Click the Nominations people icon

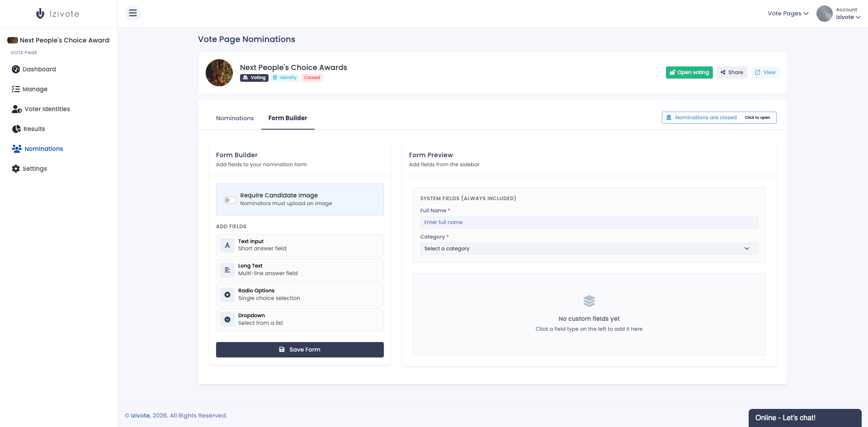(17, 149)
